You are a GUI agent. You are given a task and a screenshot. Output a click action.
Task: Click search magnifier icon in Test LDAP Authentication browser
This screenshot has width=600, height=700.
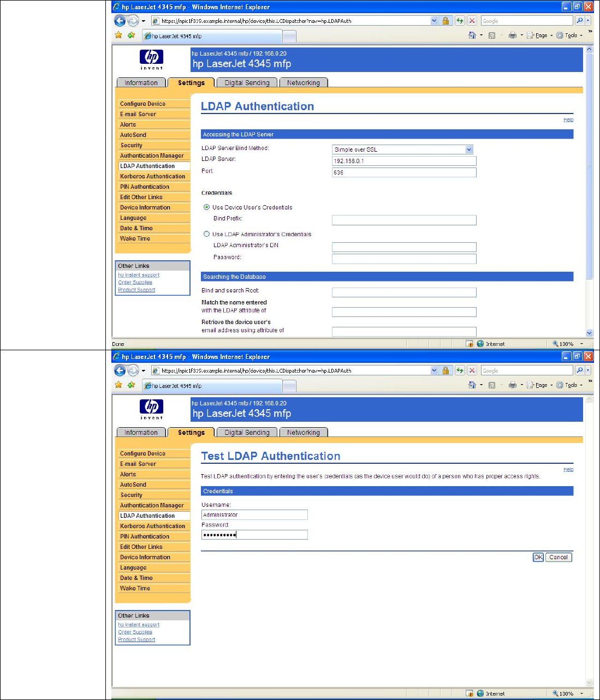point(580,370)
